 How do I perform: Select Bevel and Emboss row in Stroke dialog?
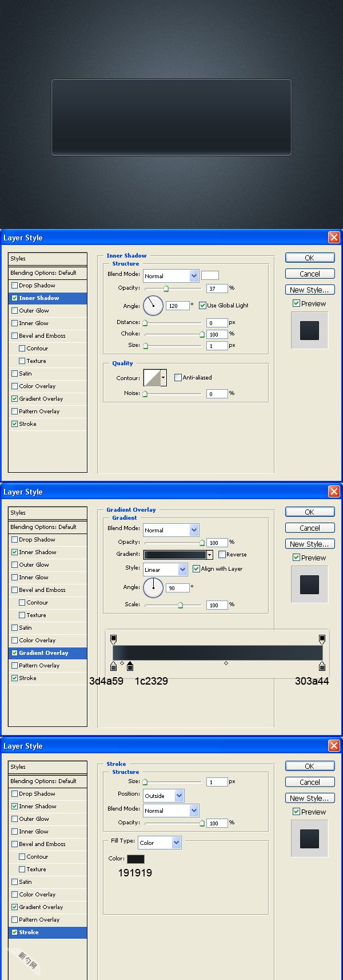click(x=48, y=844)
